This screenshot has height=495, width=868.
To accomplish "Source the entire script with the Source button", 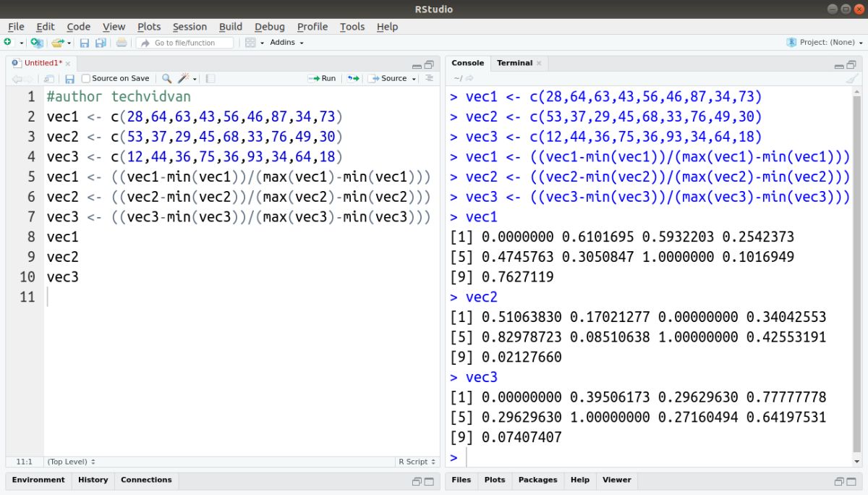I will (x=393, y=78).
